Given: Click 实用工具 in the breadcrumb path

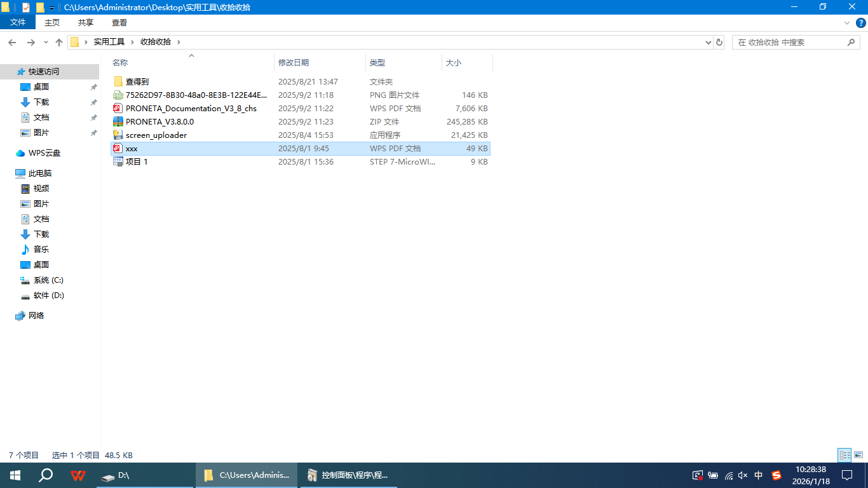Looking at the screenshot, I should (x=109, y=42).
